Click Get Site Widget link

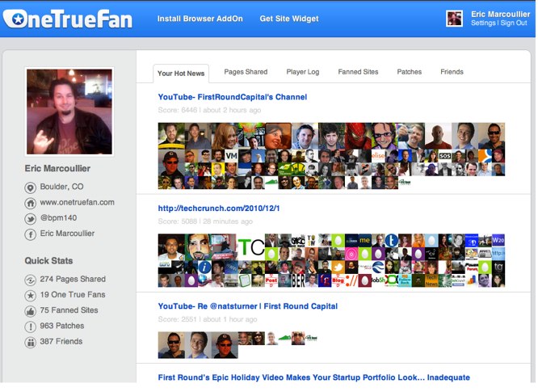(x=289, y=19)
